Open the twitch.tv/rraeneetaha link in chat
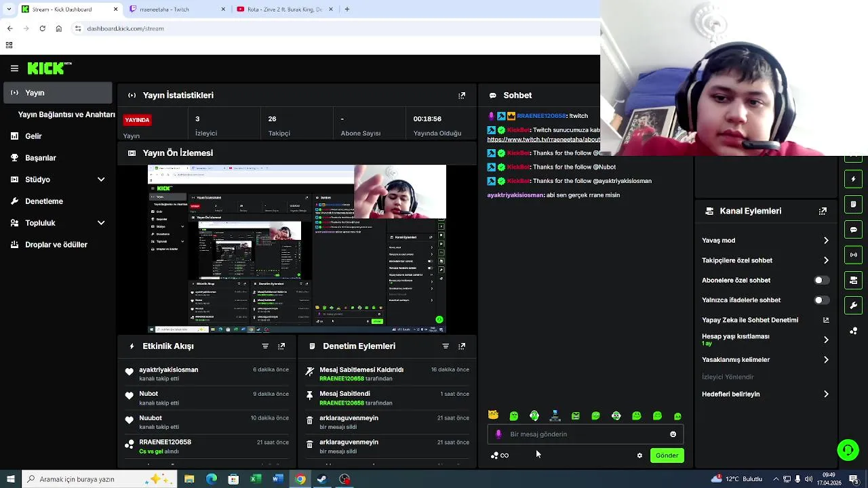 pyautogui.click(x=543, y=140)
